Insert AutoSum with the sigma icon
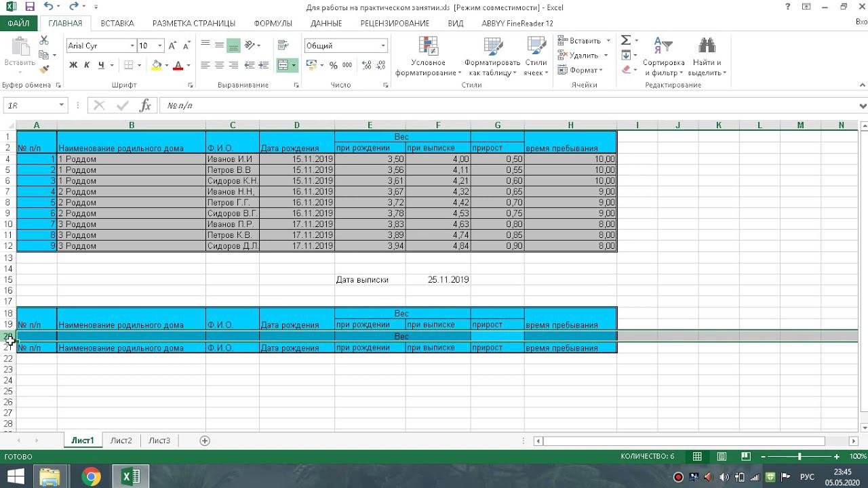The image size is (868, 488). 626,41
